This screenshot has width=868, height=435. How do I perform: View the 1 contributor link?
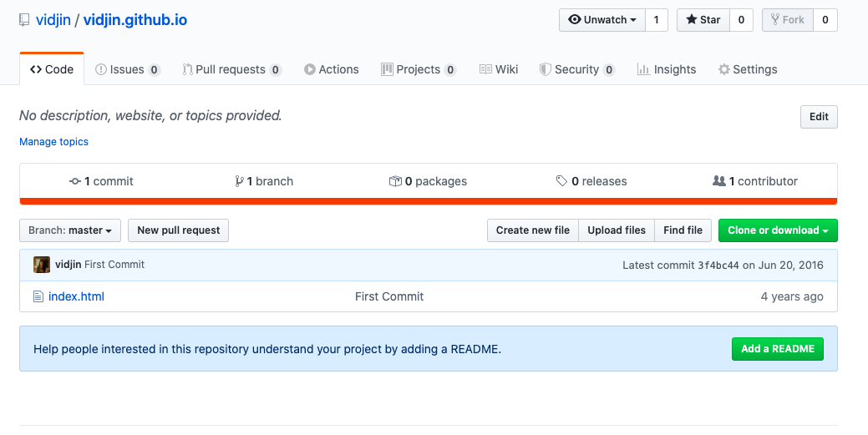click(x=755, y=181)
